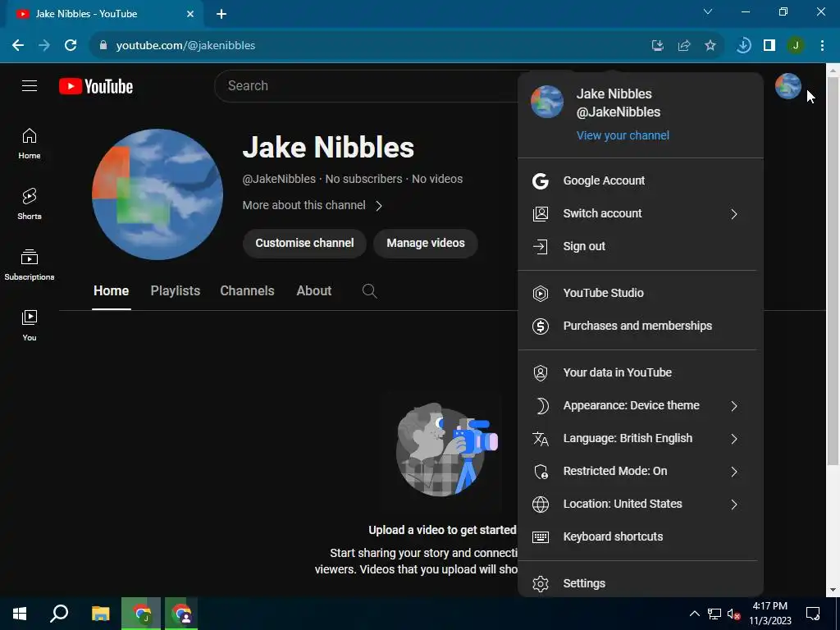Toggle Chrome side panel icon
Viewport: 840px width, 630px height.
769,46
